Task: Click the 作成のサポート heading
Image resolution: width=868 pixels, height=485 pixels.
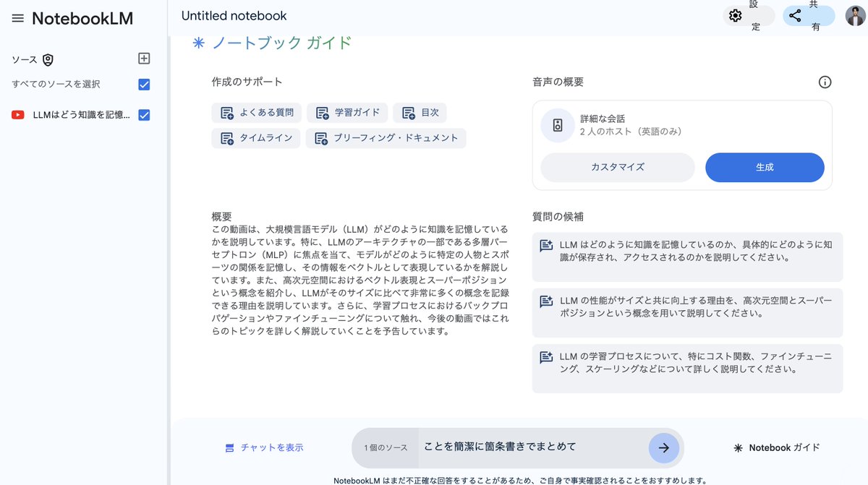Action: 247,82
